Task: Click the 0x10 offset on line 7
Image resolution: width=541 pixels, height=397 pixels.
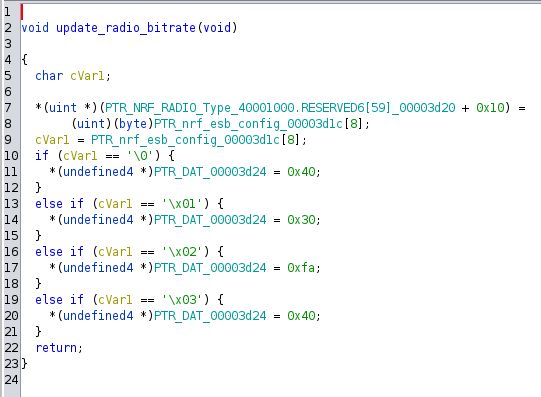Action: coord(490,108)
